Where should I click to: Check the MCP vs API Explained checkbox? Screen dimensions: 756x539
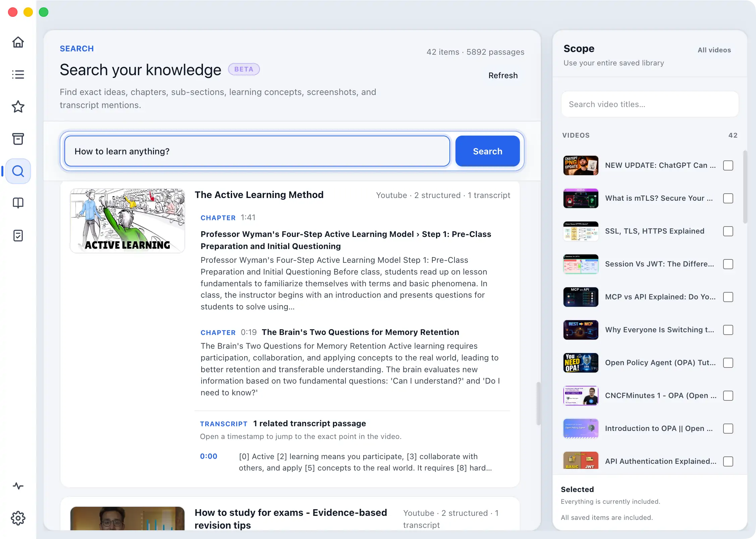(x=728, y=297)
